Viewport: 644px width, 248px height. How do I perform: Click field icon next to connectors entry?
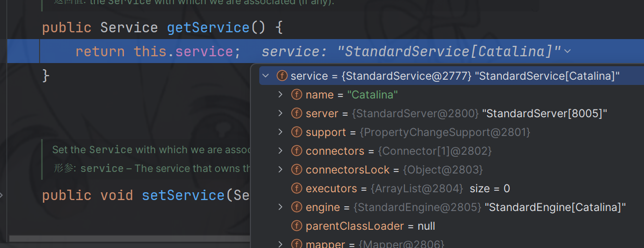point(297,151)
